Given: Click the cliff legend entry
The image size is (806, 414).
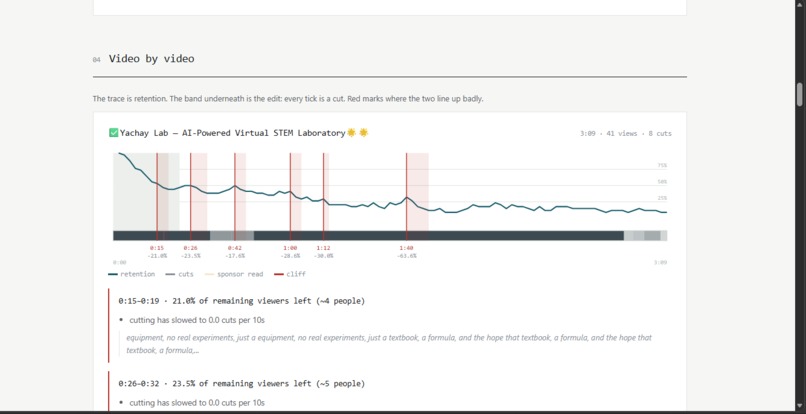Looking at the screenshot, I should [x=290, y=274].
